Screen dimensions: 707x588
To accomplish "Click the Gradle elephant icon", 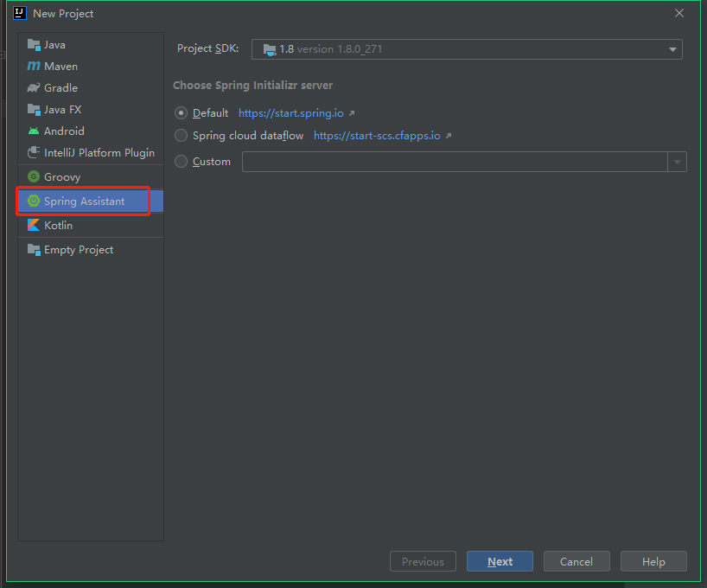I will 34,87.
